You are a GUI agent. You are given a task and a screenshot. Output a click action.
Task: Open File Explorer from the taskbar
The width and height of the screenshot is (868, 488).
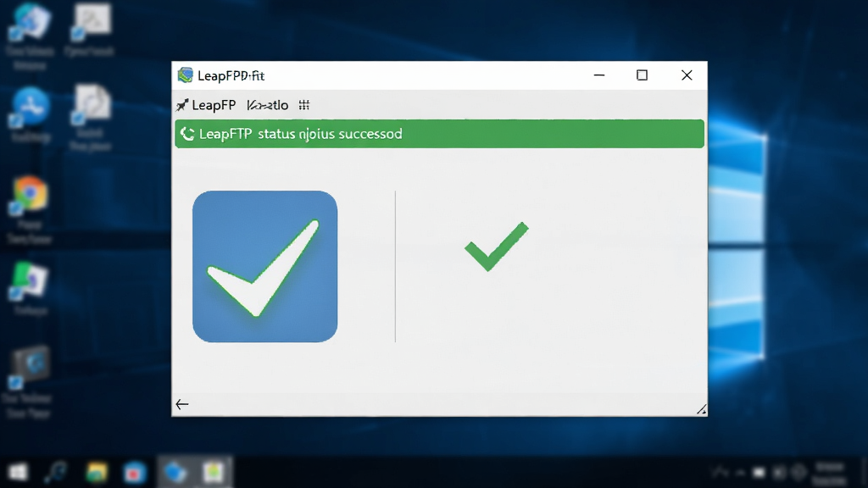(x=97, y=473)
